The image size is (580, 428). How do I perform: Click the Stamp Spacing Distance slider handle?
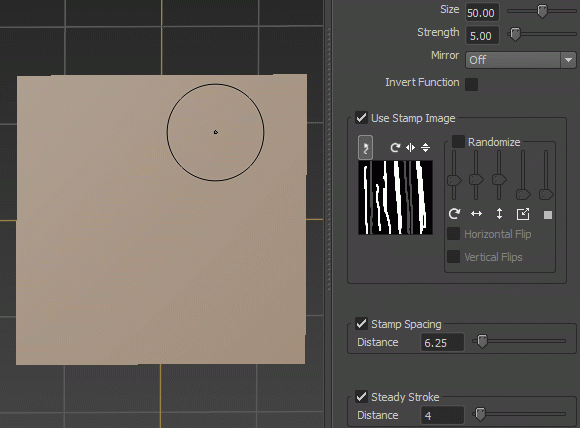(482, 341)
